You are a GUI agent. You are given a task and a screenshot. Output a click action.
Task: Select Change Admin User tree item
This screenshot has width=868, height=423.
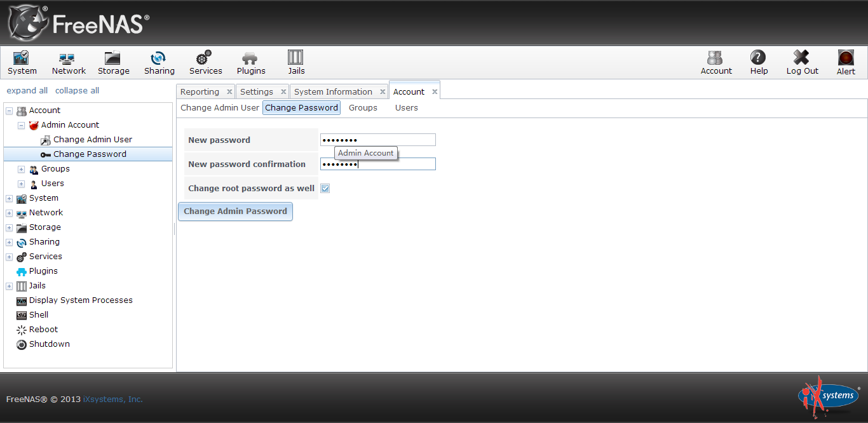[93, 140]
